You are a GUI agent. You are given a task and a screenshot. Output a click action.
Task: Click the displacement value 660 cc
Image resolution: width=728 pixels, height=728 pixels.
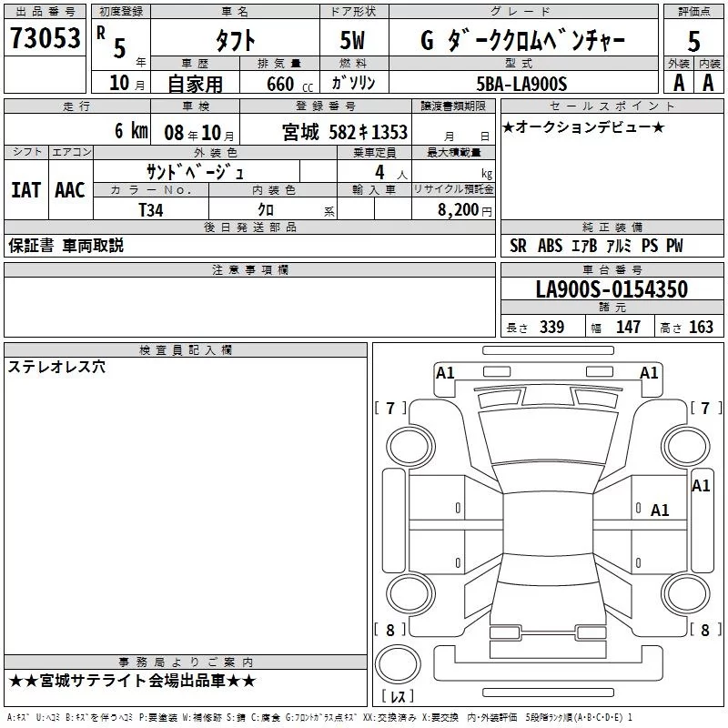pyautogui.click(x=289, y=85)
